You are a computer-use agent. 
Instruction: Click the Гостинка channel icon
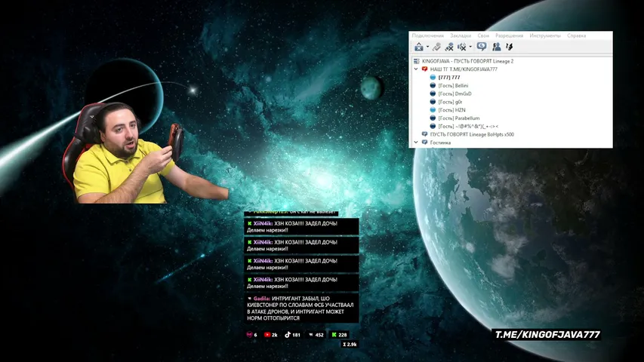[x=425, y=143]
